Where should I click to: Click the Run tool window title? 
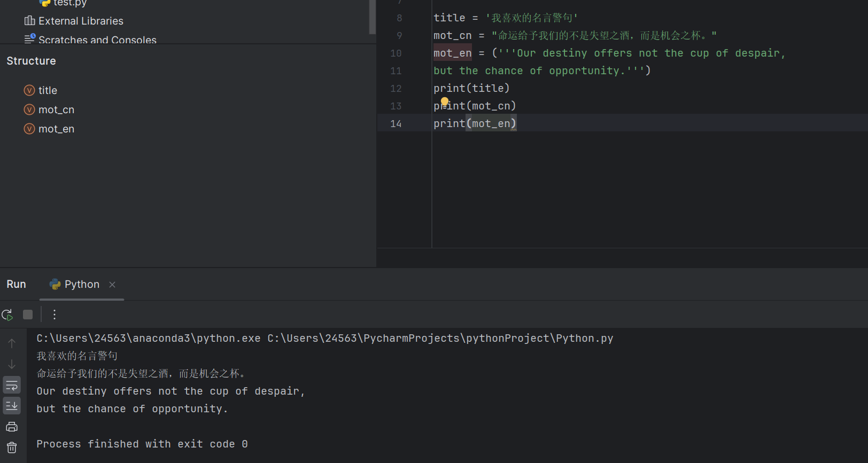16,285
